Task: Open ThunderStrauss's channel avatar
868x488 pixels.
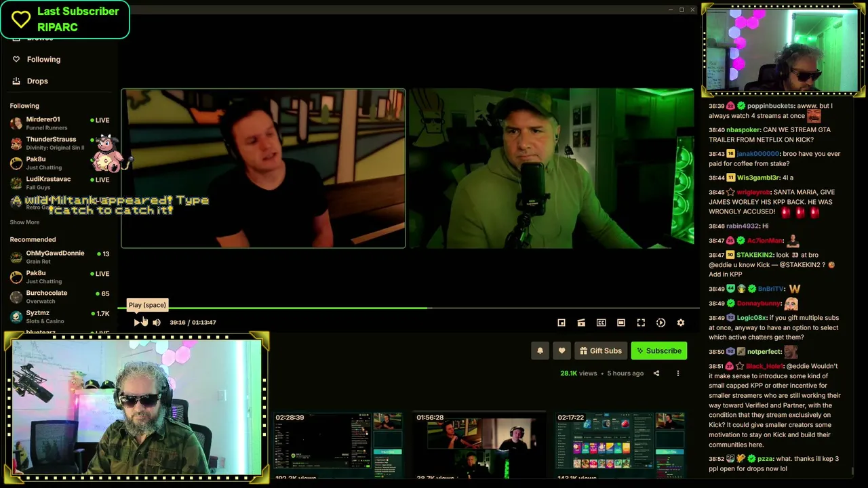Action: 16,143
